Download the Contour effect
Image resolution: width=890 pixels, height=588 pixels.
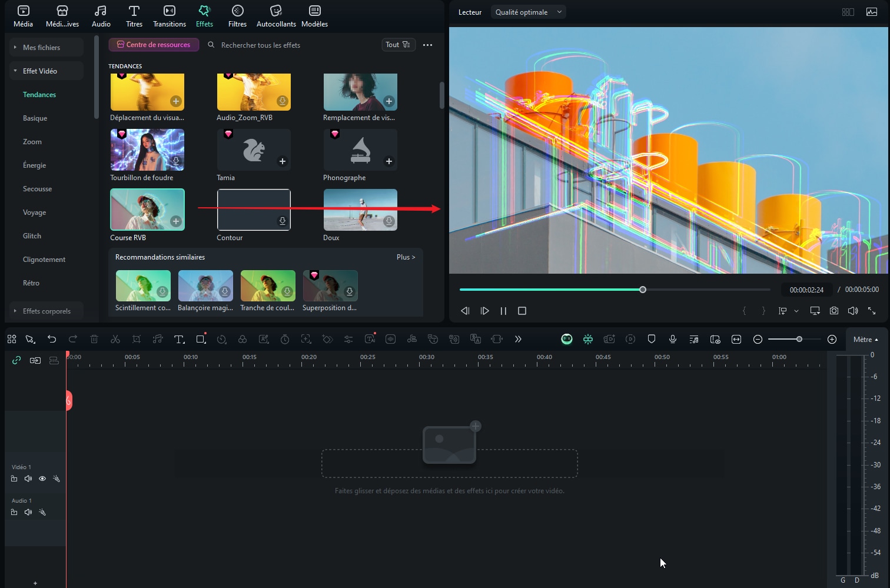[283, 221]
